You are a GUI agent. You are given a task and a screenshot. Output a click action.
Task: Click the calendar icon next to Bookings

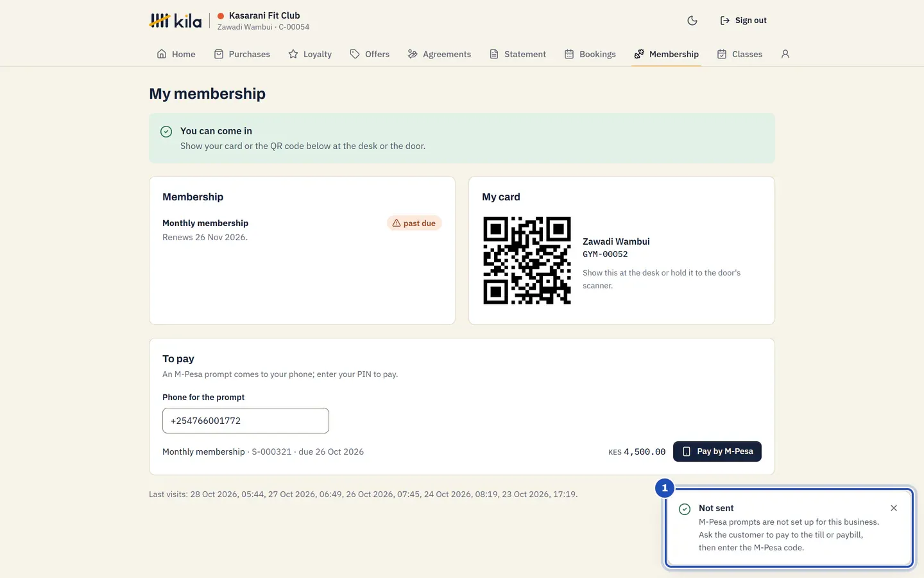[x=569, y=54]
